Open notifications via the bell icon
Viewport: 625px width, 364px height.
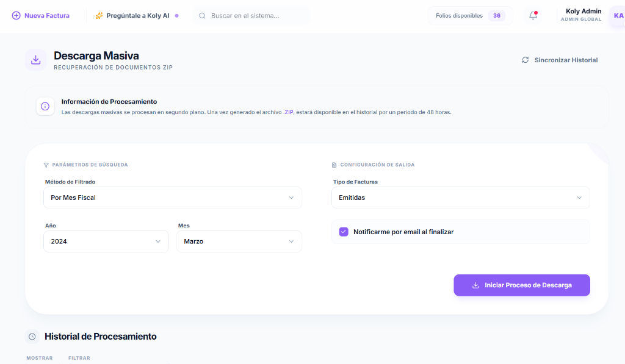(x=532, y=16)
